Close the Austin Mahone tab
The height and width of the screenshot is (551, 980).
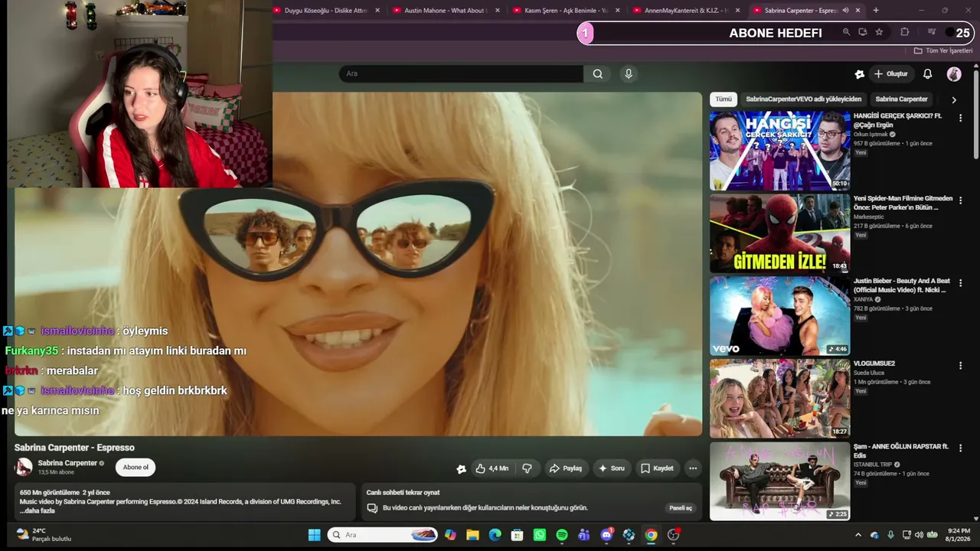pos(498,11)
